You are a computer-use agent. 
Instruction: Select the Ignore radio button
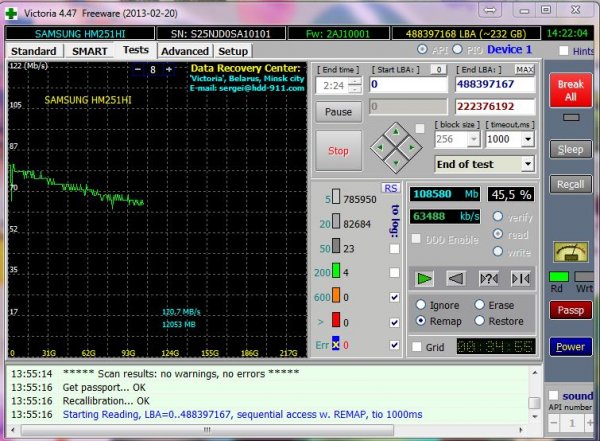tap(420, 305)
